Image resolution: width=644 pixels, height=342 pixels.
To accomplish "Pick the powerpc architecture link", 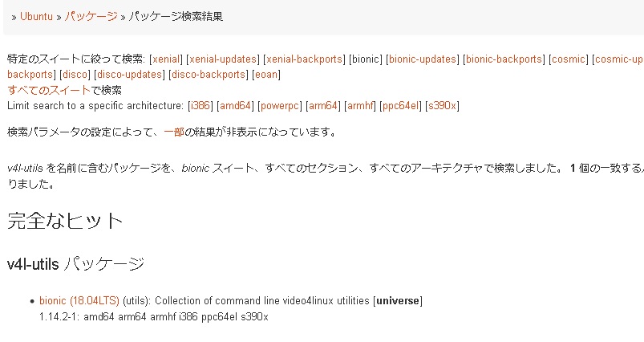I will (281, 105).
